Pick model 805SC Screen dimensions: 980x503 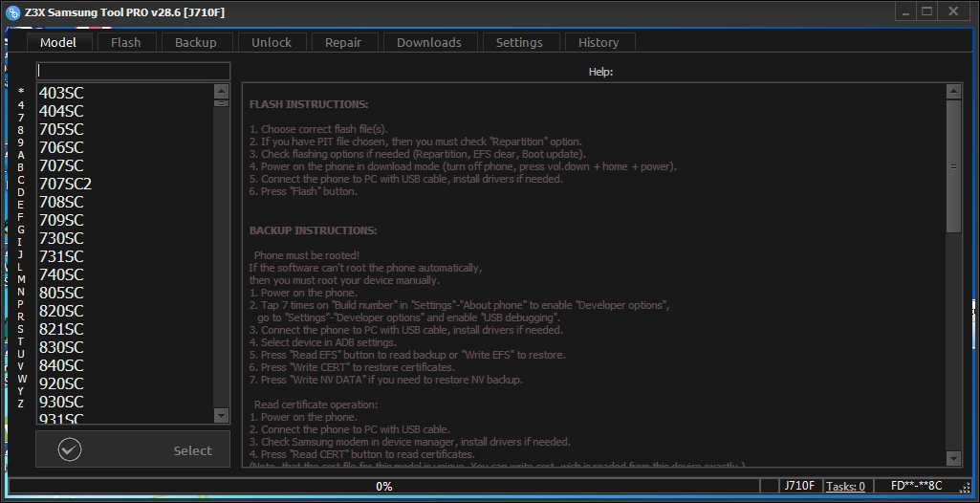tap(124, 293)
